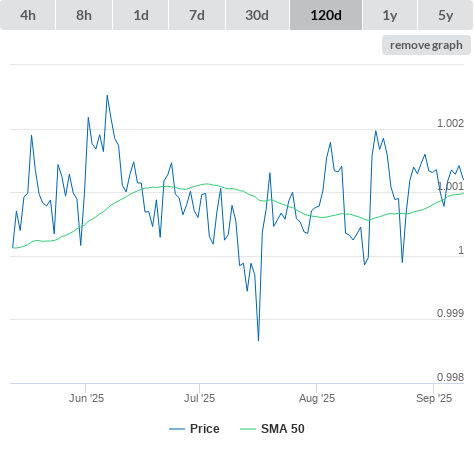
Task: Show the 30d price range
Action: click(257, 15)
